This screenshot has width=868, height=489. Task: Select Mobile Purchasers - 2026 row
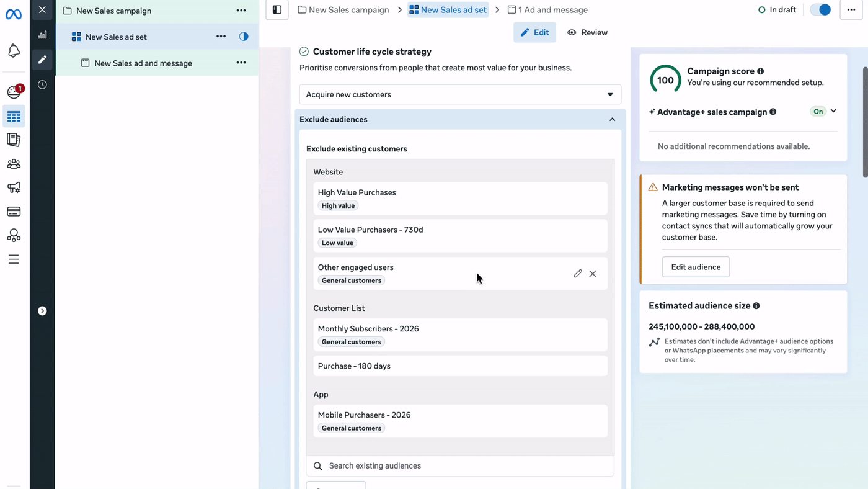[460, 421]
